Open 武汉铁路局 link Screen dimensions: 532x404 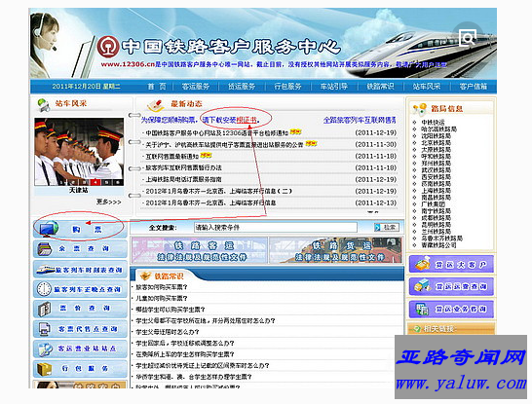(x=436, y=170)
